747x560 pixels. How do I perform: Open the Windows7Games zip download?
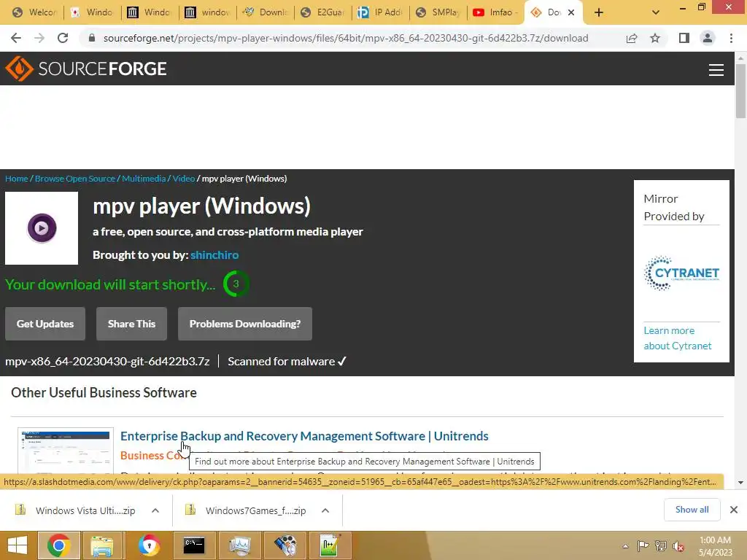point(247,510)
